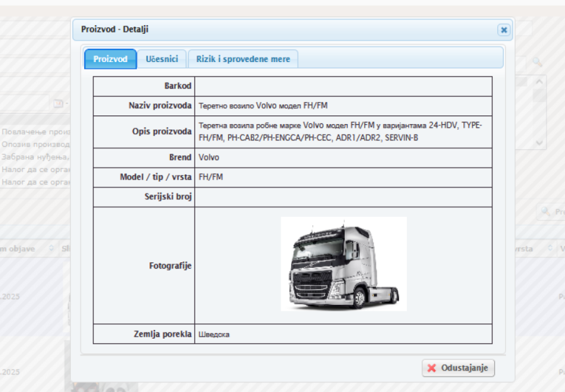This screenshot has width=565, height=392.
Task: Open the calendar date picker icon
Action: pyautogui.click(x=58, y=103)
